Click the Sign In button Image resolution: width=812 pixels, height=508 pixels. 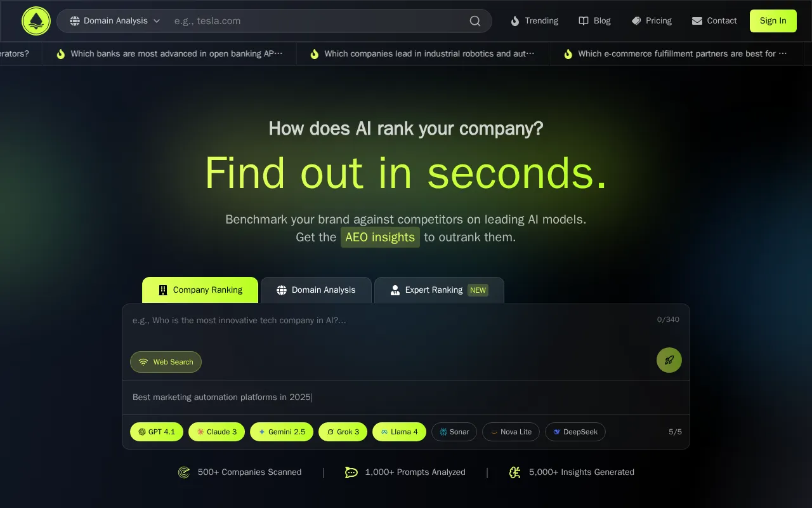(x=773, y=21)
